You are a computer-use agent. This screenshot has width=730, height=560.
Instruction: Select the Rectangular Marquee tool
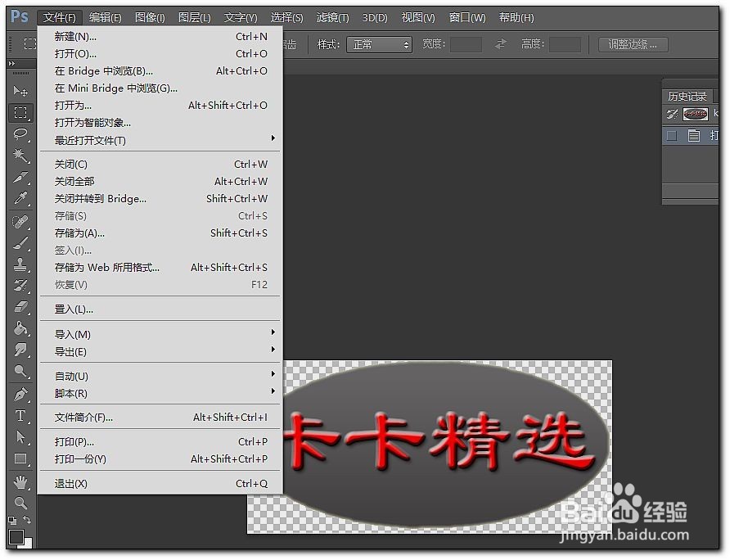click(x=20, y=112)
